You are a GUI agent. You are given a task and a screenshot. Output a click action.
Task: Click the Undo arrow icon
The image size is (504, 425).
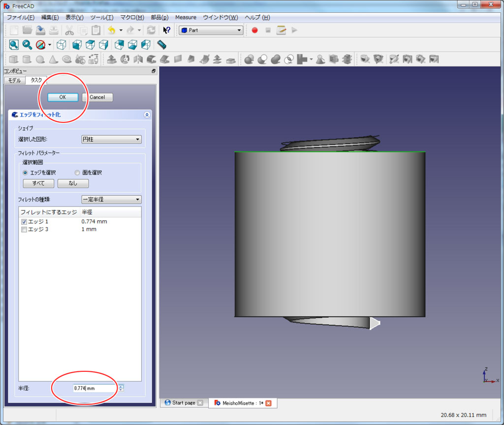112,30
